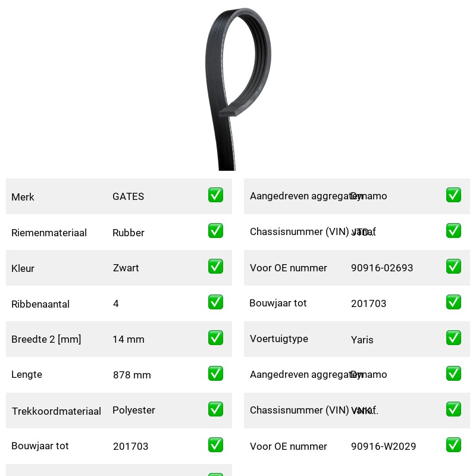
Task: Click the check icon in left Bouwjaar tot row
Action: point(215,444)
